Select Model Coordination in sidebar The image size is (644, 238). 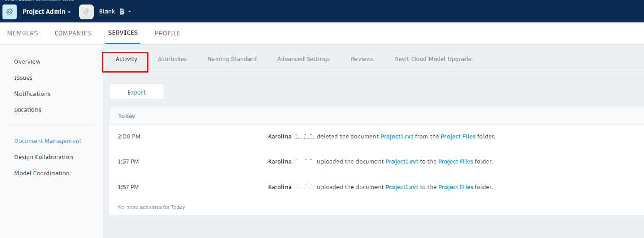42,173
